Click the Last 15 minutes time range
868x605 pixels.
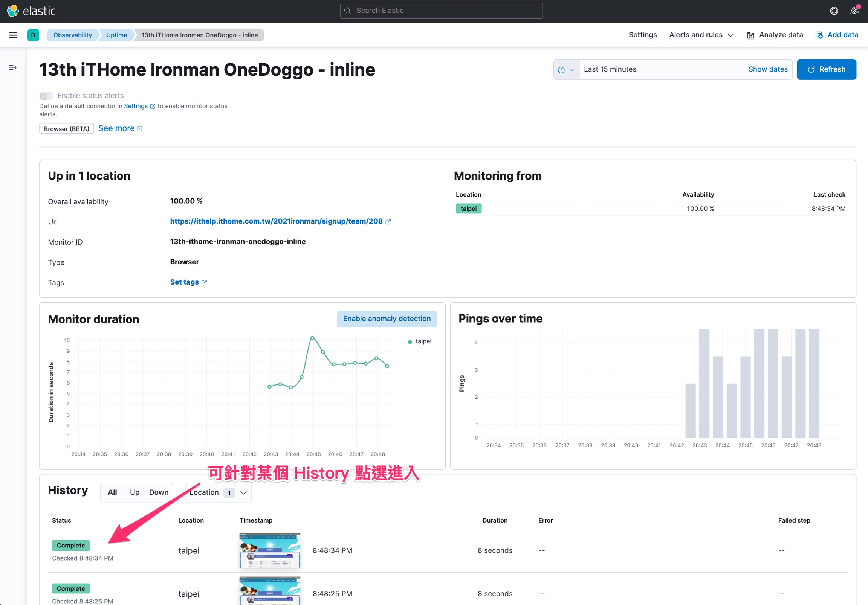610,70
